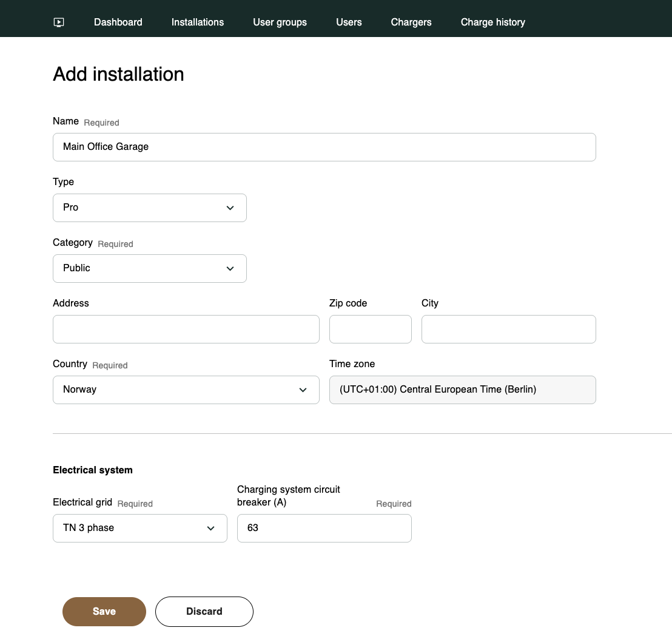
Task: Discard the installation form changes
Action: (204, 611)
